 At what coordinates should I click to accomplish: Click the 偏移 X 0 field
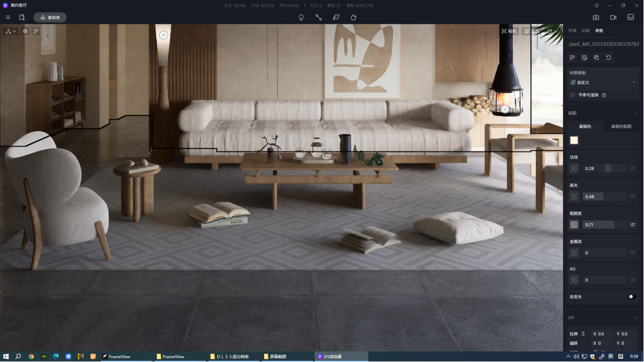tap(602, 343)
